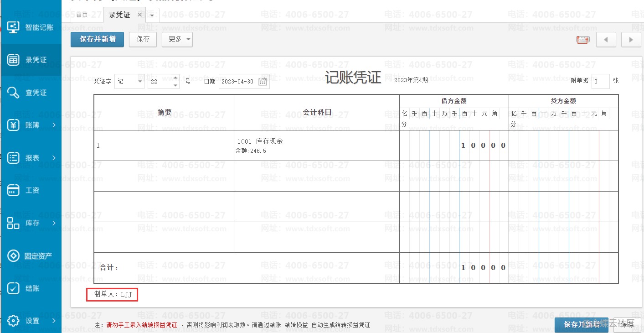Viewport: 644px width, 333px height.
Task: Expand the 设置 sidebar submenu
Action: click(x=54, y=321)
